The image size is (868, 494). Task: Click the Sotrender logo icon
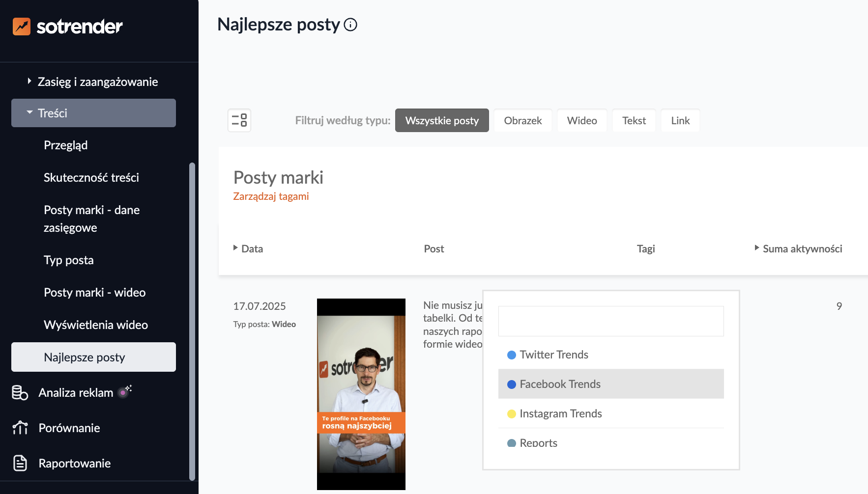(22, 27)
